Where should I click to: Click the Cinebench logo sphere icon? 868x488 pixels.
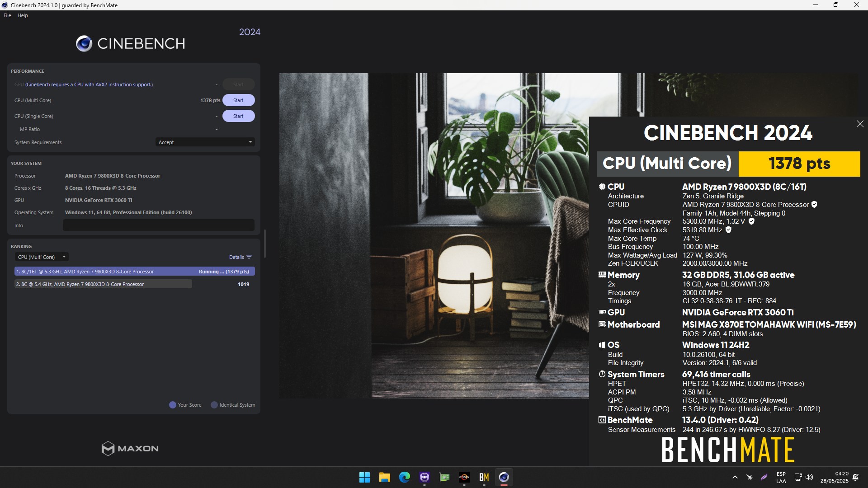click(x=84, y=43)
